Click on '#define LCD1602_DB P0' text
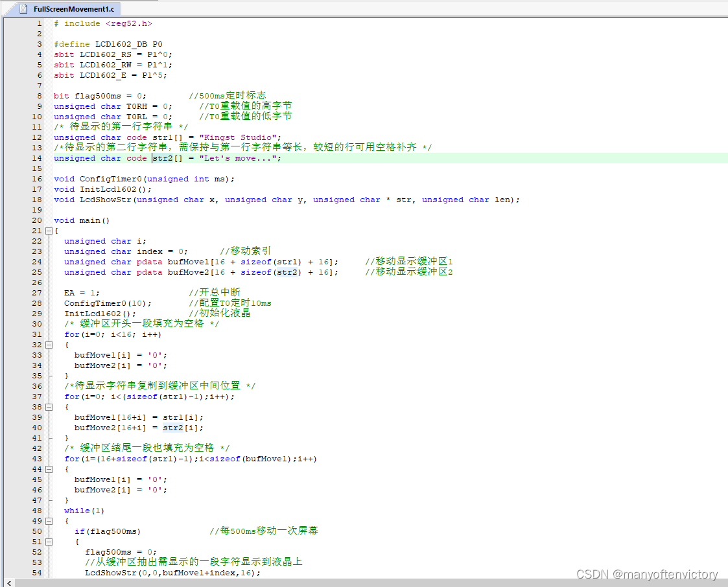The width and height of the screenshot is (728, 587). tap(108, 44)
